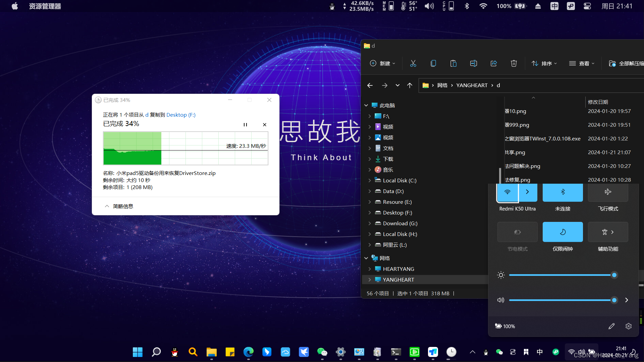Toggle Bluetooth 未连接 tile

tap(562, 192)
